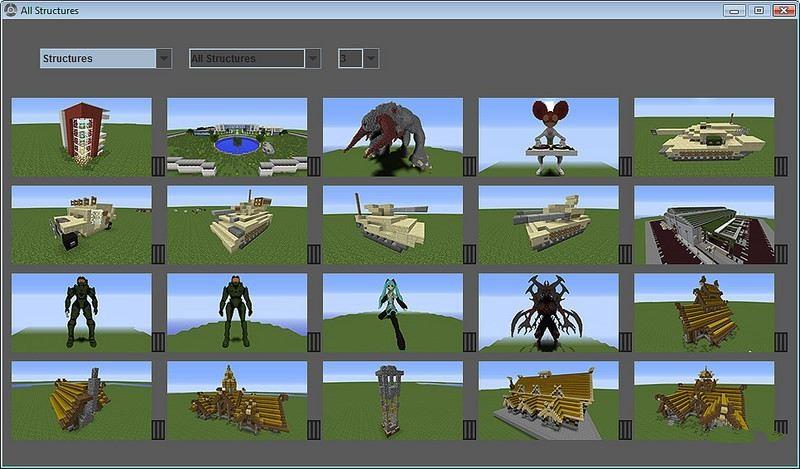
Task: Select the gray monster creature thumbnail
Action: 393,137
